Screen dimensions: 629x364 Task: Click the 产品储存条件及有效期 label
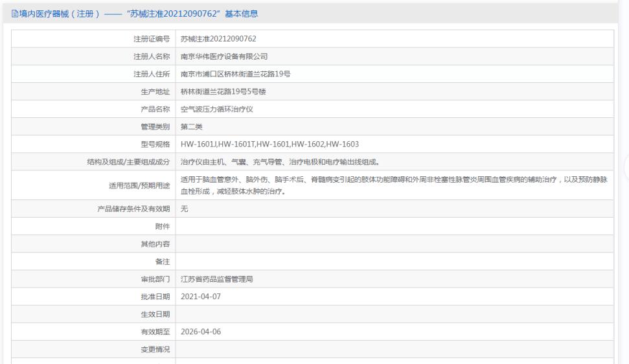pyautogui.click(x=133, y=209)
